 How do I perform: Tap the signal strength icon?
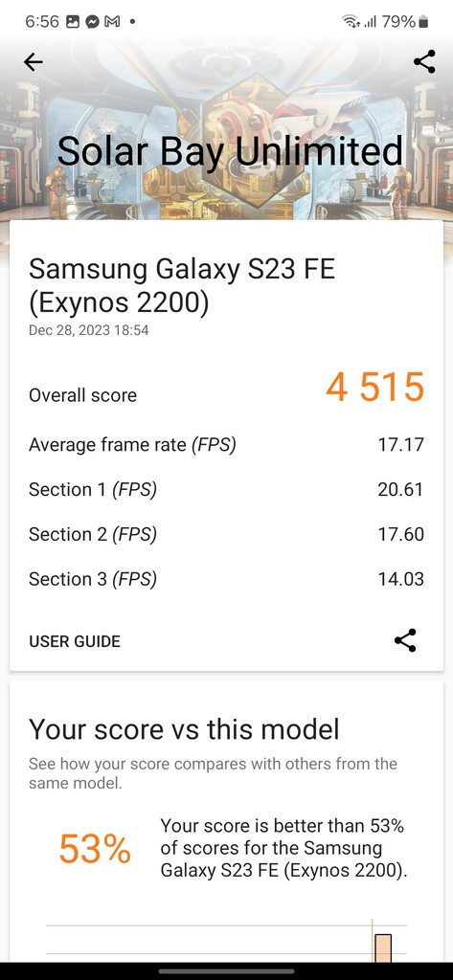pyautogui.click(x=370, y=23)
